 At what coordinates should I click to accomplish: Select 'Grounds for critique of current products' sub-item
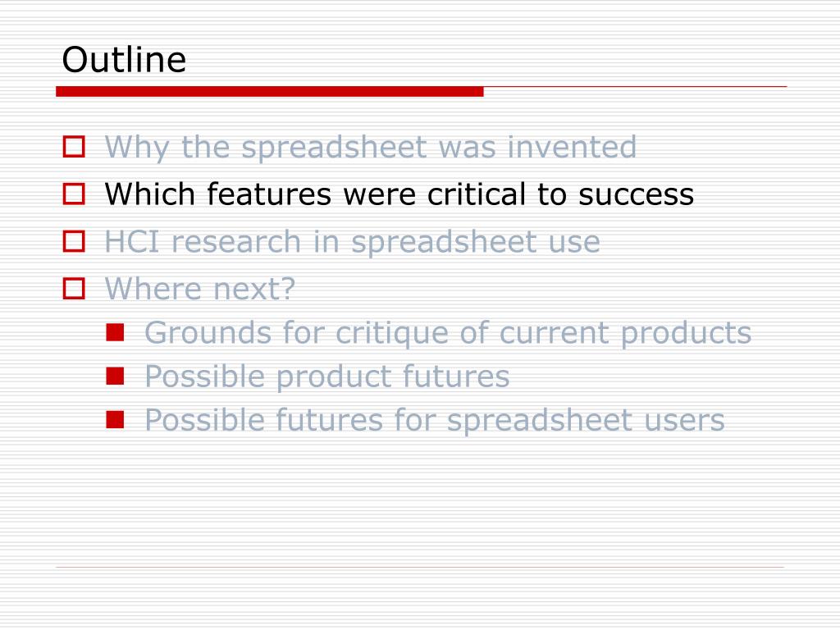pyautogui.click(x=448, y=333)
